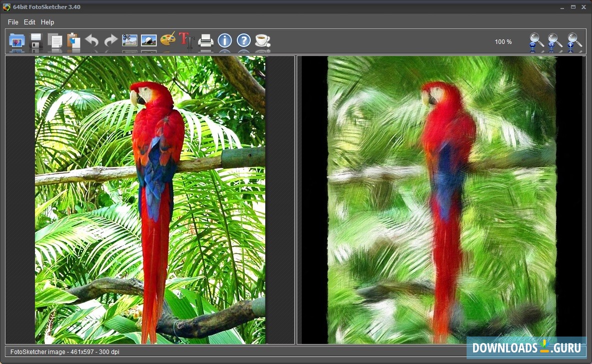Viewport: 592px width, 364px height.
Task: Open a picture with the folder icon
Action: (17, 41)
